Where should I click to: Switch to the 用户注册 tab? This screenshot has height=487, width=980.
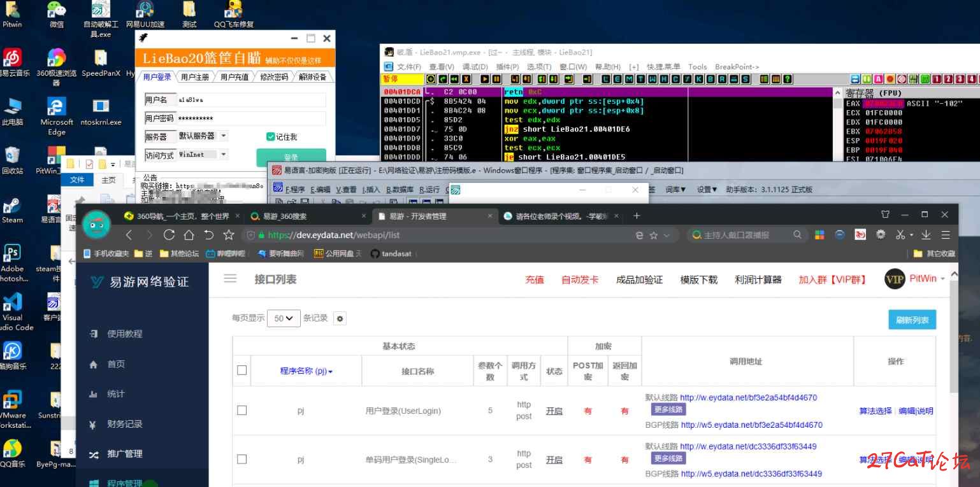(195, 77)
